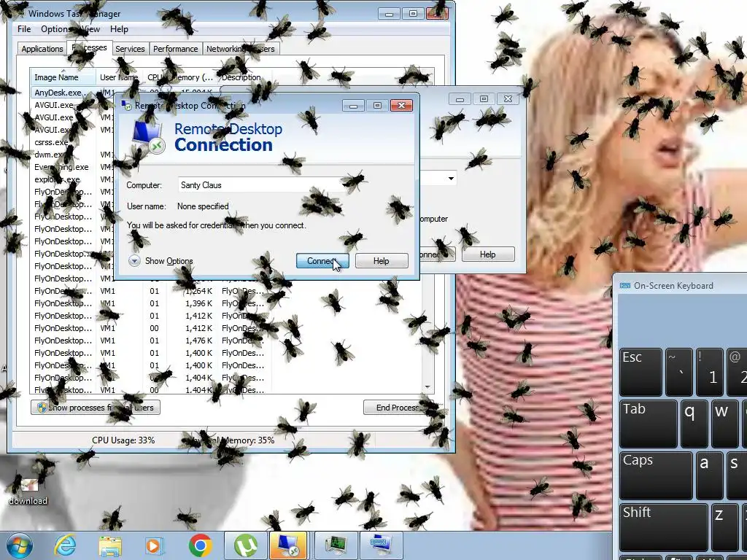Click Connect in front Remote Desktop window
Viewport: 747px width, 560px height.
(322, 261)
